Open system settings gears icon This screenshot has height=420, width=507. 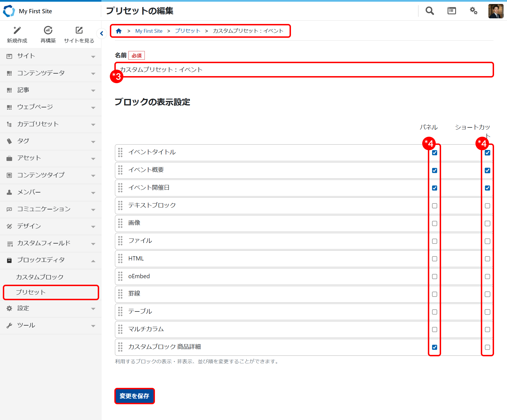pos(473,11)
